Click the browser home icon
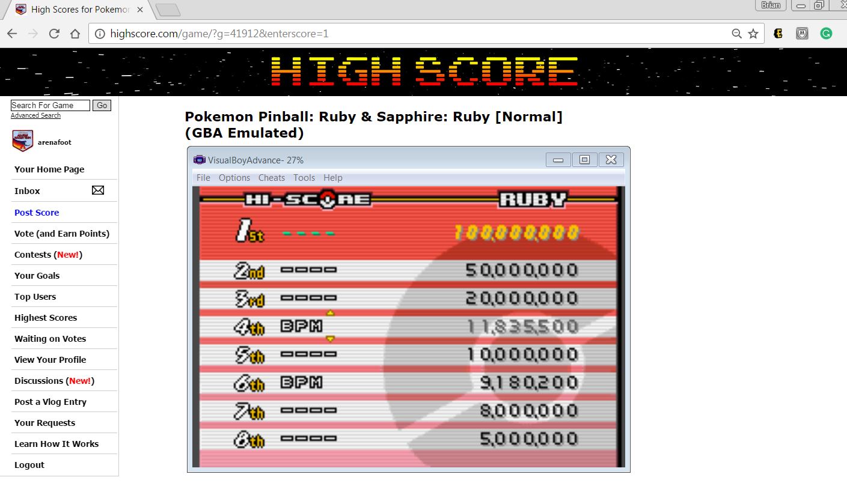Image resolution: width=847 pixels, height=504 pixels. click(x=75, y=34)
